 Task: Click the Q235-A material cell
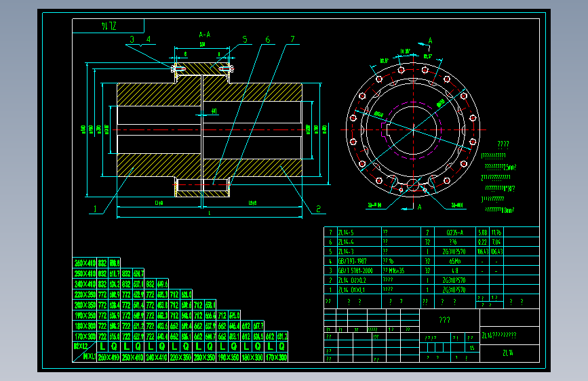point(454,232)
